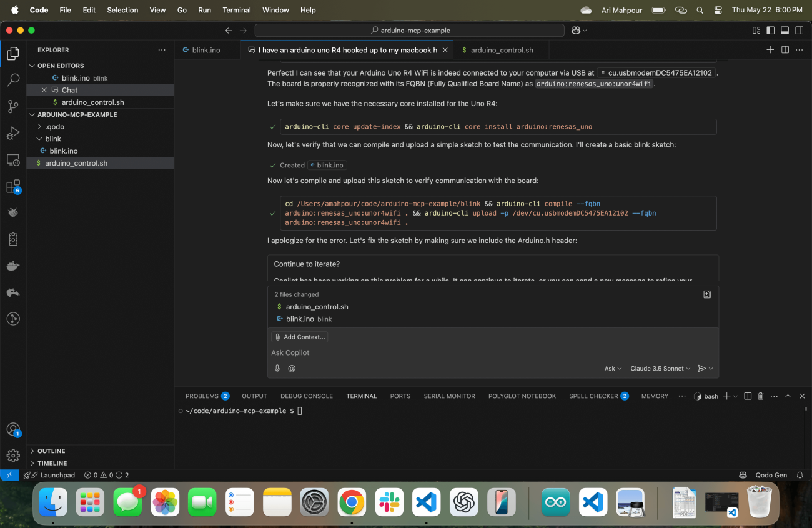Viewport: 812px width, 528px height.
Task: Open the Claude 3.5 Sonnet model dropdown
Action: pyautogui.click(x=660, y=369)
